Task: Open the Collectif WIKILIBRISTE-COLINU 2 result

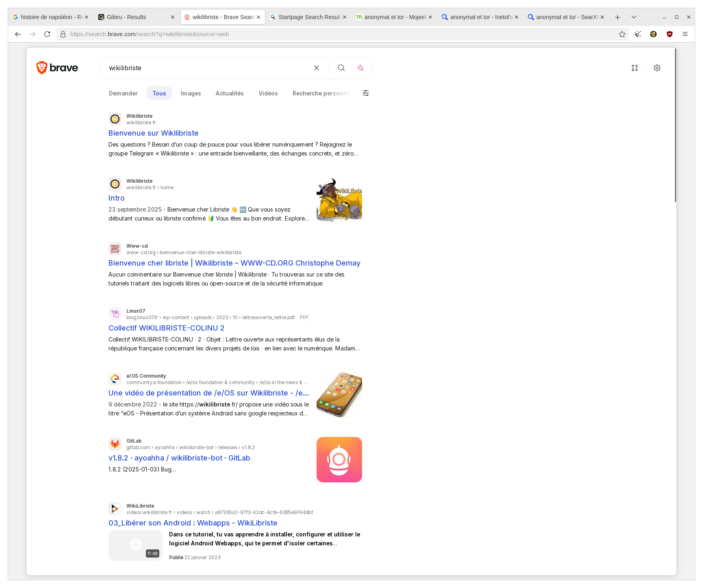Action: click(x=166, y=328)
